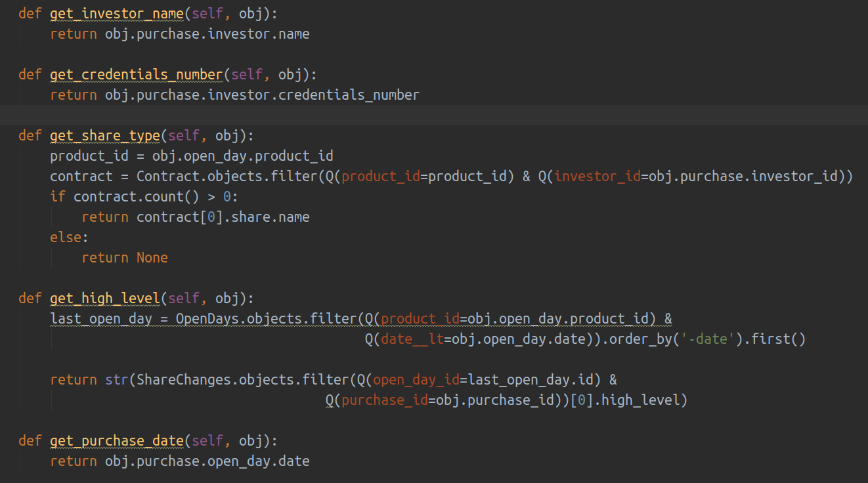The width and height of the screenshot is (868, 483).
Task: Click 'purchase_id=obj.purchase_id' argument
Action: tap(447, 400)
